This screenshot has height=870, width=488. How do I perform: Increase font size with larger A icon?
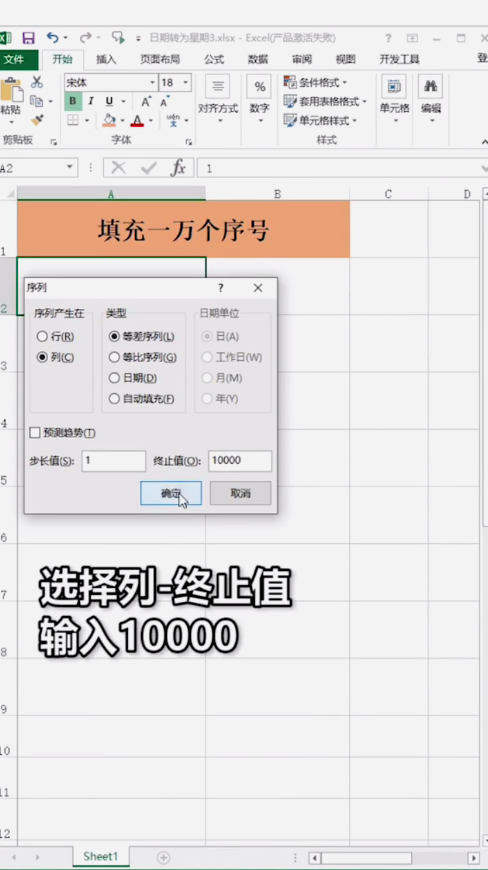click(146, 102)
